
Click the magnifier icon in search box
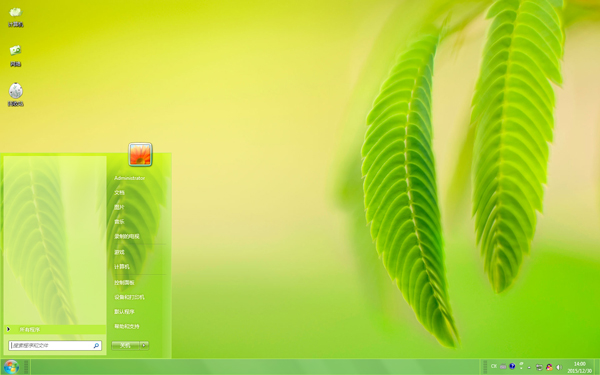point(96,346)
